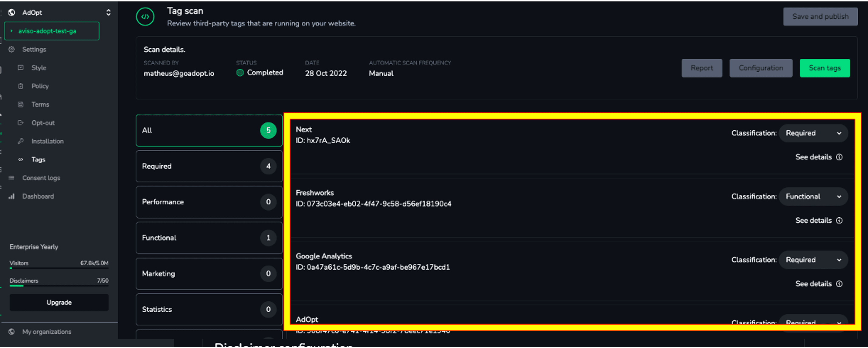Select the Tags menu item
The height and width of the screenshot is (348, 868).
coord(38,159)
